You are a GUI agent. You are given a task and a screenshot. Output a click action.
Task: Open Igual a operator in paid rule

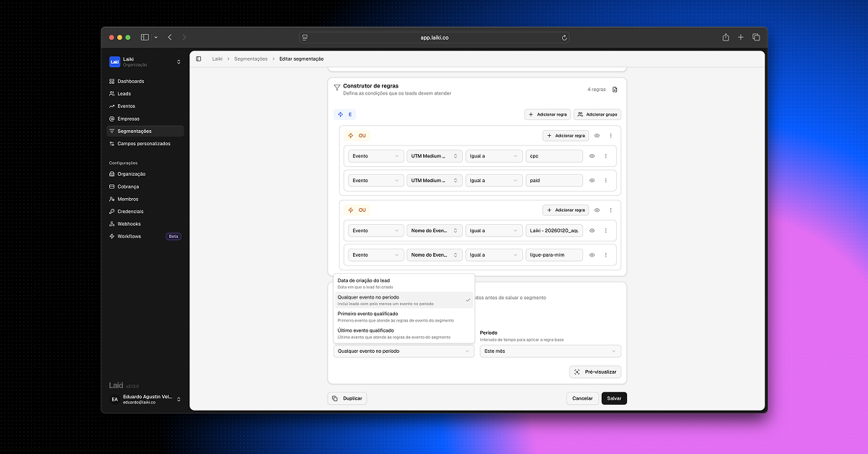point(494,181)
